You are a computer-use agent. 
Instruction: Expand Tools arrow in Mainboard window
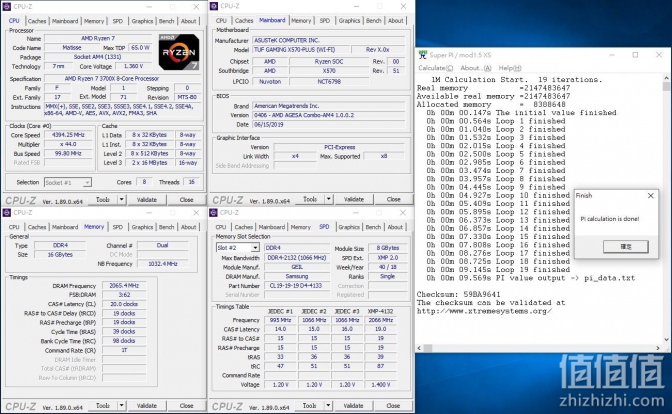[328, 199]
